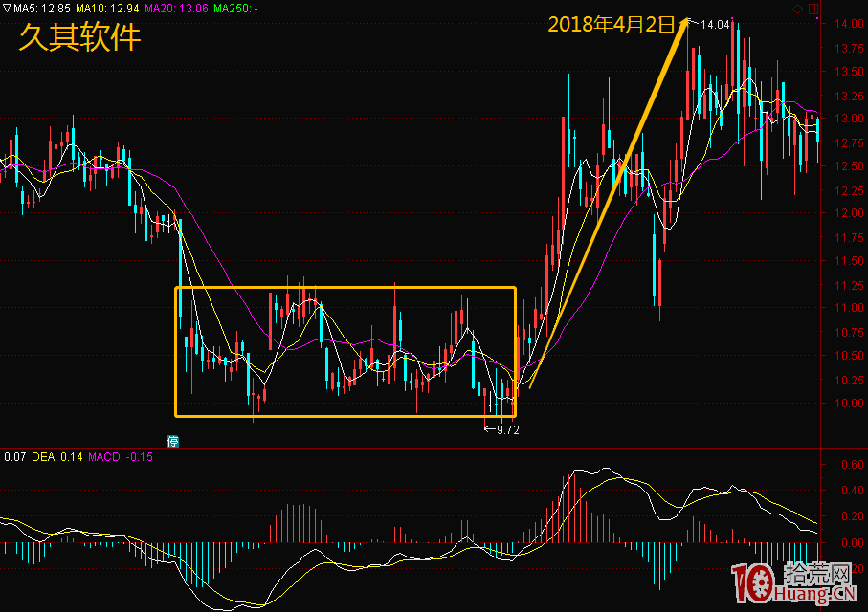Click the 10.00 price axis label
This screenshot has height=612, width=868.
pos(849,403)
